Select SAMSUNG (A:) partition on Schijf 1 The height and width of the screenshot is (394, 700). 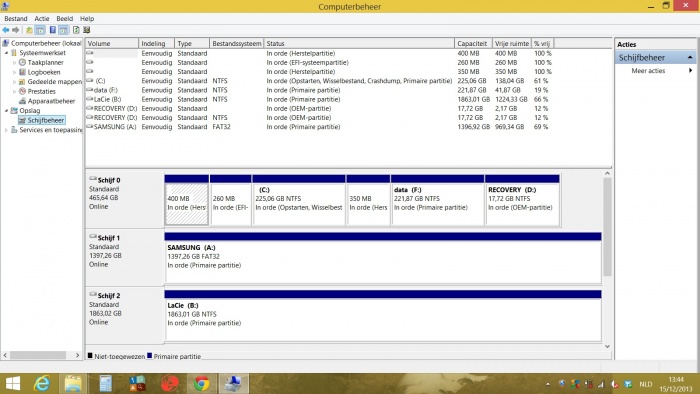click(383, 258)
